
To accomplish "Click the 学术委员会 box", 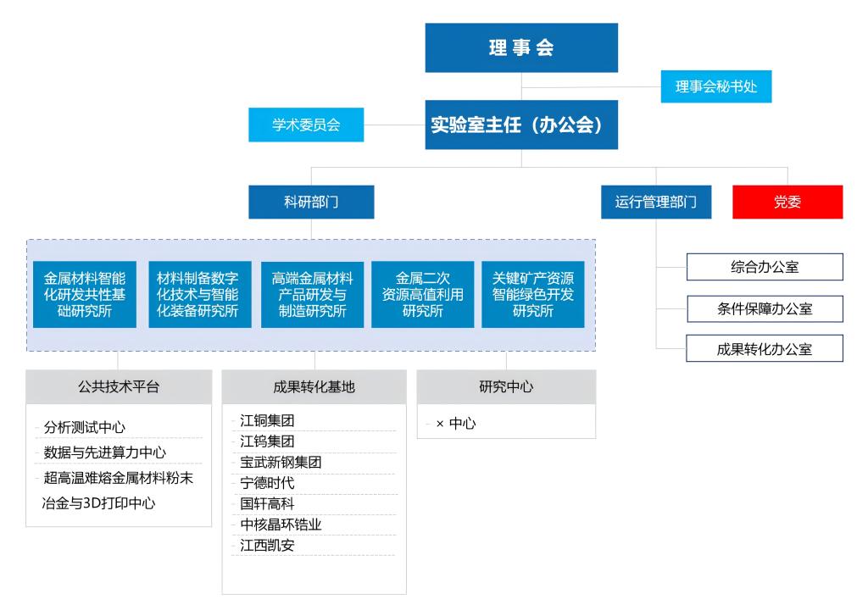I will click(306, 125).
